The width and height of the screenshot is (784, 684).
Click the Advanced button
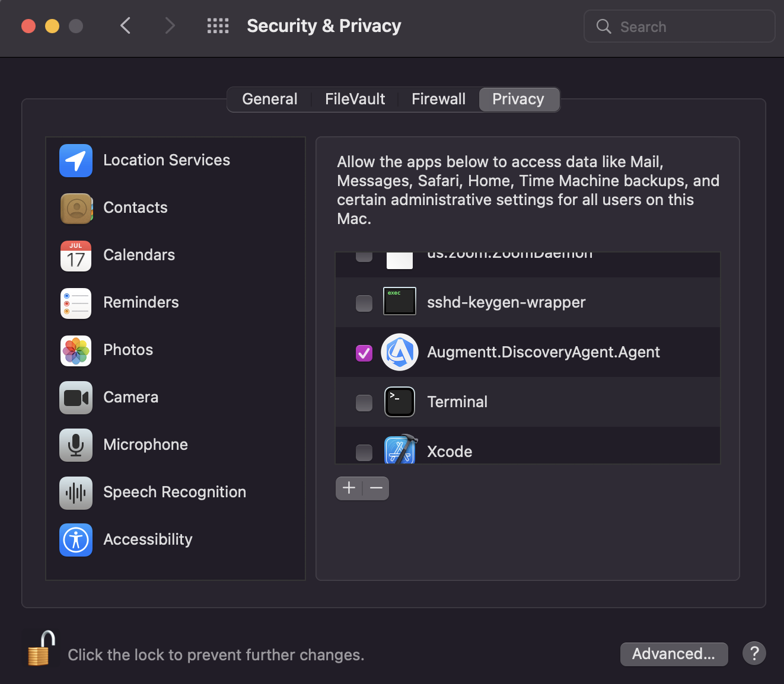tap(674, 654)
